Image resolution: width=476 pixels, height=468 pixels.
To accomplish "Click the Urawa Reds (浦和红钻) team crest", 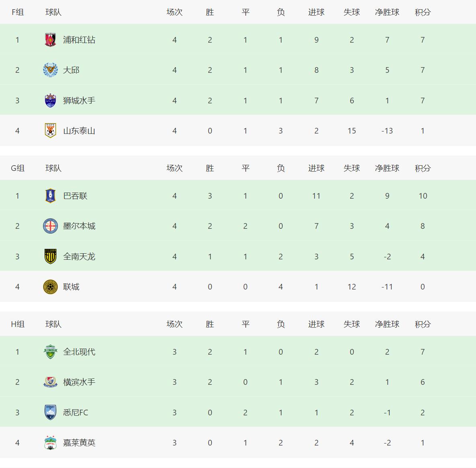I will point(50,40).
